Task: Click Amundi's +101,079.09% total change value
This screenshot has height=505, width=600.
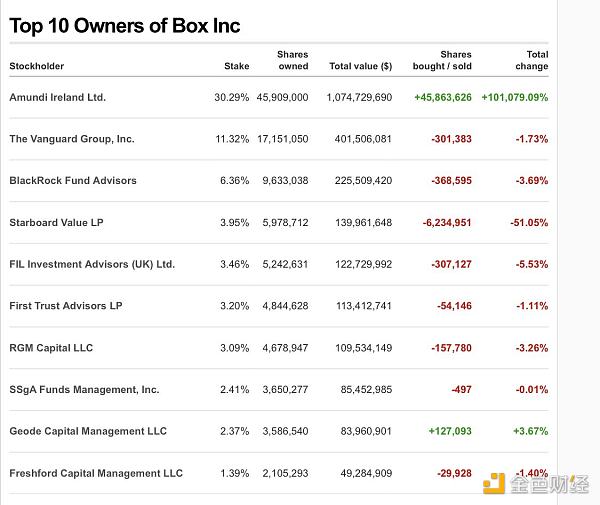Action: tap(514, 97)
